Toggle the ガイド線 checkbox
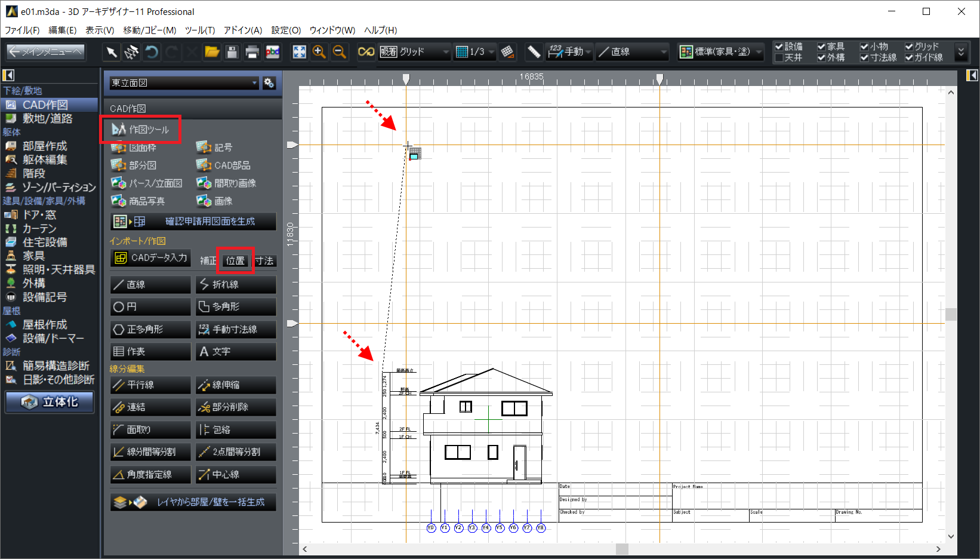Image resolution: width=980 pixels, height=559 pixels. click(909, 58)
